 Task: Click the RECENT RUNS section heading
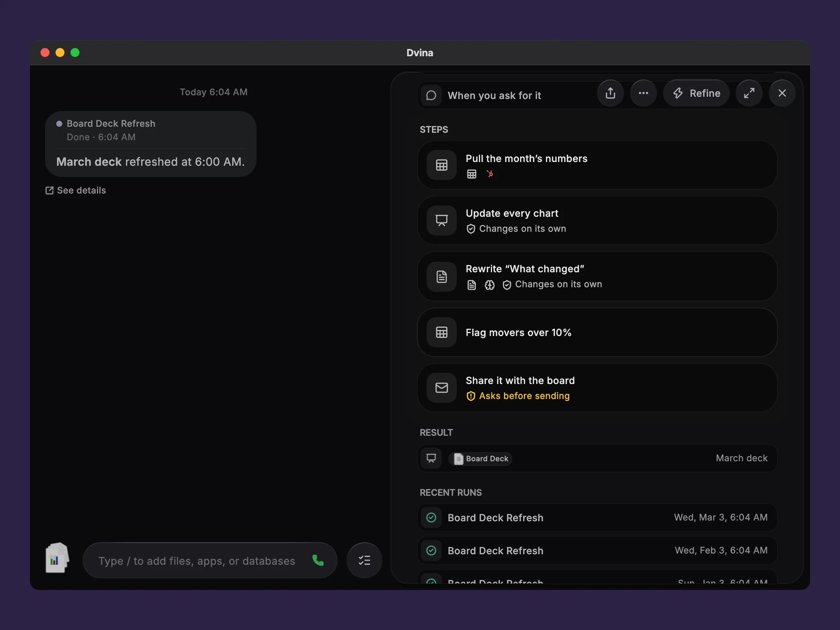tap(450, 492)
